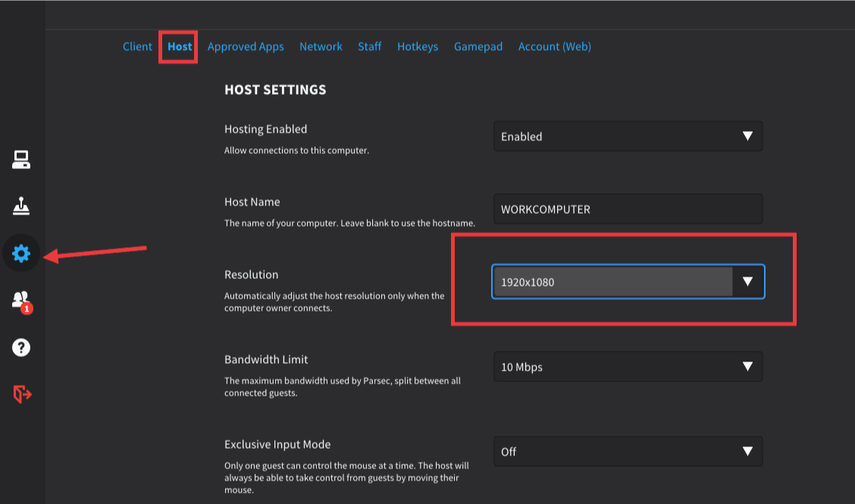Open the Hosting Enabled dropdown
855x504 pixels.
(628, 136)
